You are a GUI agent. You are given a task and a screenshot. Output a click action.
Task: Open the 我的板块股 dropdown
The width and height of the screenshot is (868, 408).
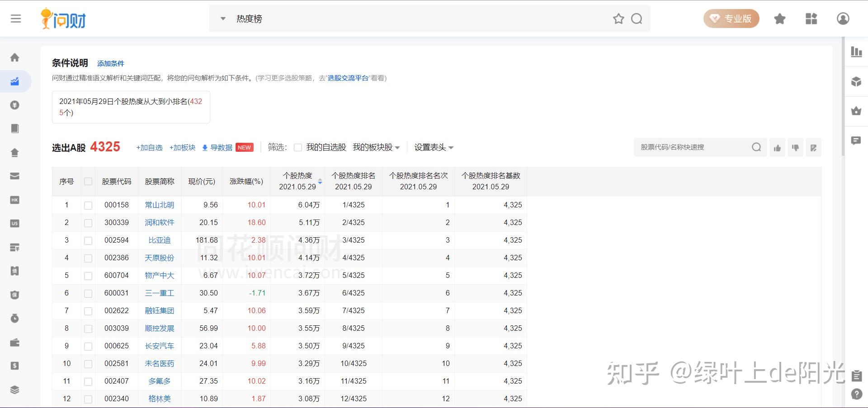(376, 147)
